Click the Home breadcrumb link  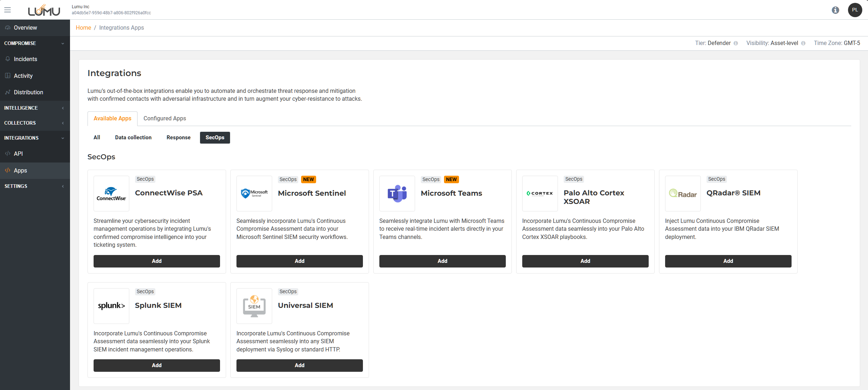coord(83,28)
